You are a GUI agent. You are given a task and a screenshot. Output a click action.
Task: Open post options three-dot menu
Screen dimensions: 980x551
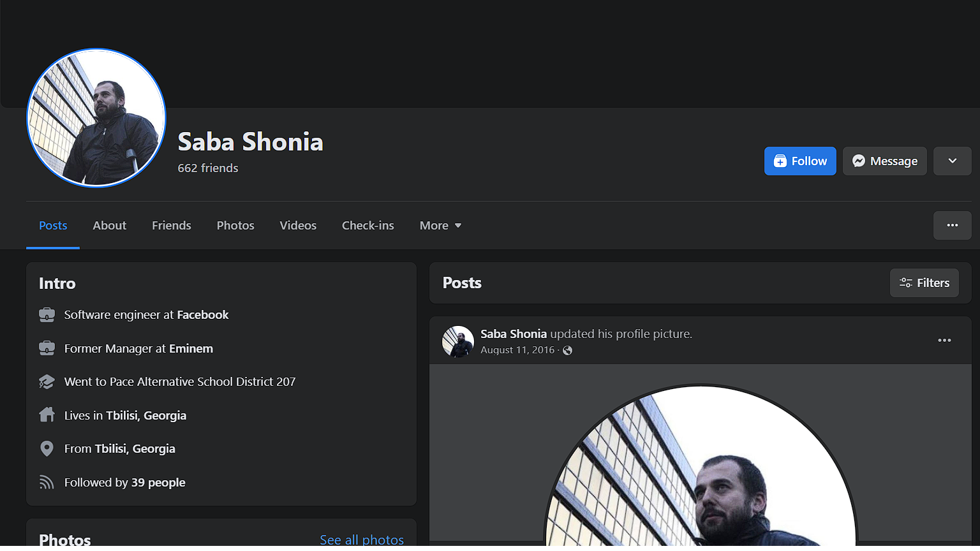click(944, 341)
